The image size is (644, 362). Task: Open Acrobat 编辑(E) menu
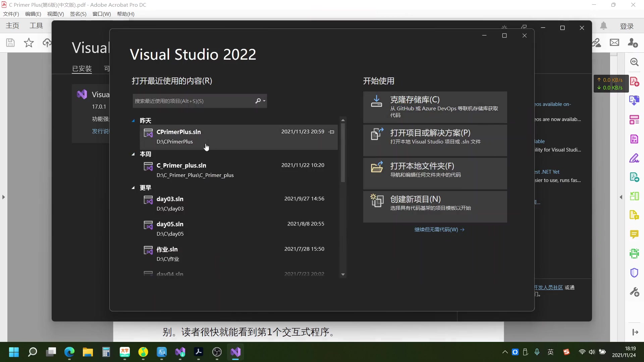[33, 14]
